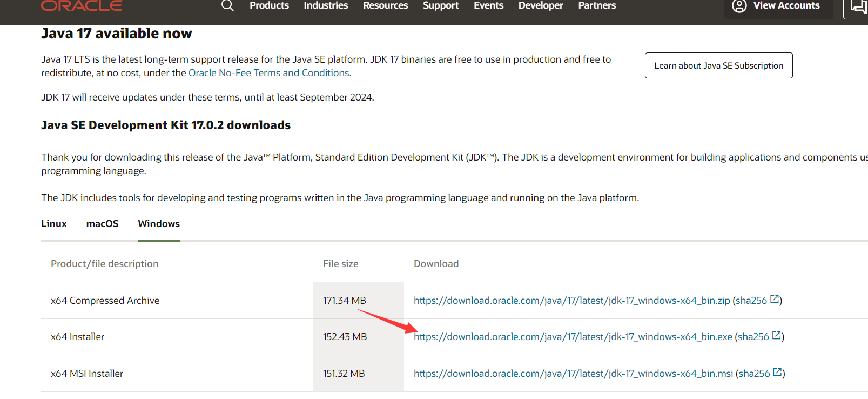
Task: Click the account profile icon
Action: [x=739, y=5]
